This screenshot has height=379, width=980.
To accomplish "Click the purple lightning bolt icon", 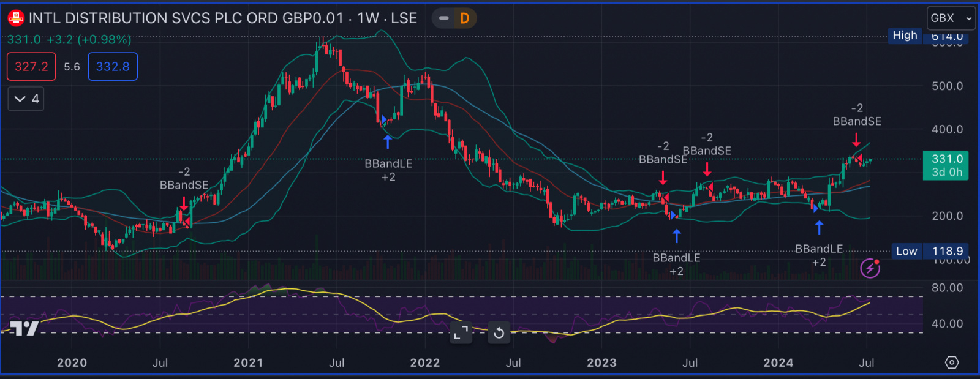I will pyautogui.click(x=870, y=268).
